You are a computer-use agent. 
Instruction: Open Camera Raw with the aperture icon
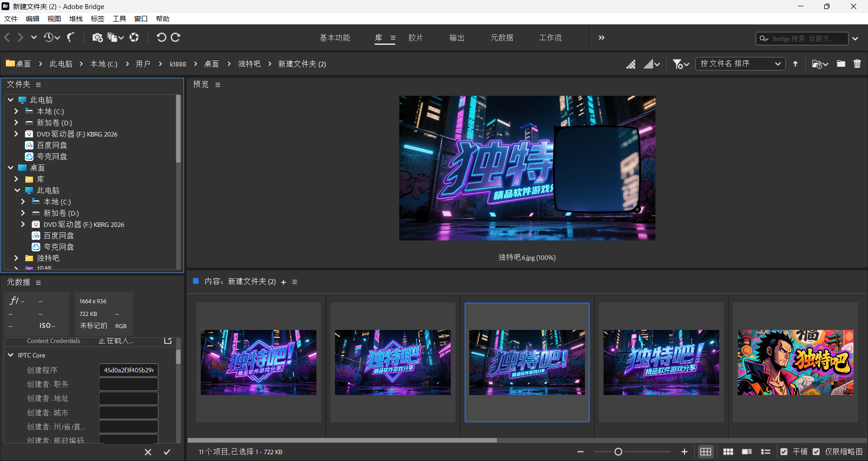(x=134, y=38)
